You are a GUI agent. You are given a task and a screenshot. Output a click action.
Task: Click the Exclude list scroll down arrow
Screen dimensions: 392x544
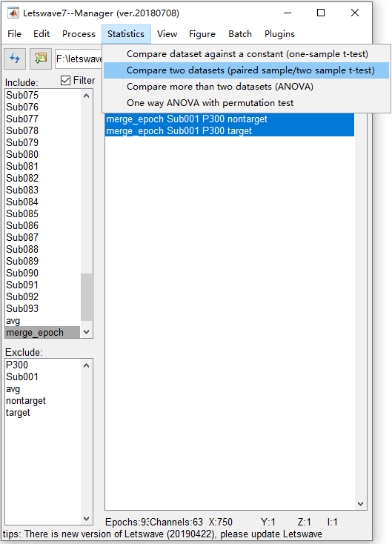pyautogui.click(x=87, y=519)
